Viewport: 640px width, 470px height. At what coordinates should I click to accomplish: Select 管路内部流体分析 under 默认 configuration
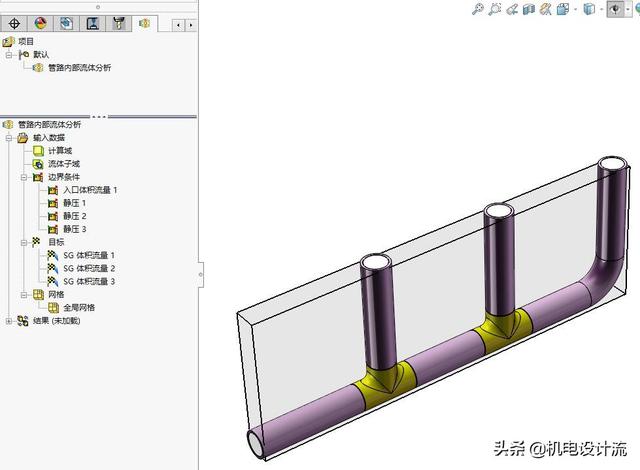pyautogui.click(x=79, y=68)
